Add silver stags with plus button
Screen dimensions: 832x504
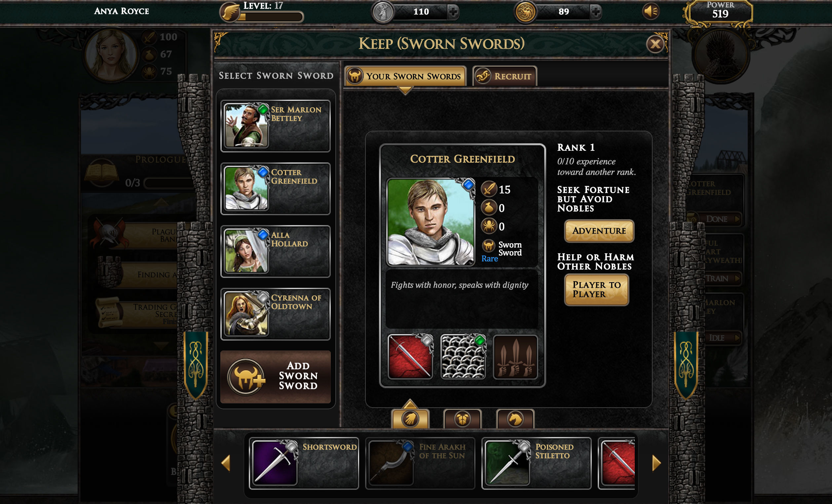(453, 12)
